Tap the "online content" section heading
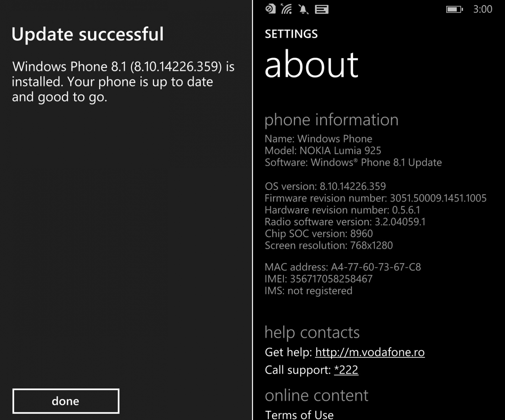Viewport: 505px width, 420px height. [x=316, y=395]
